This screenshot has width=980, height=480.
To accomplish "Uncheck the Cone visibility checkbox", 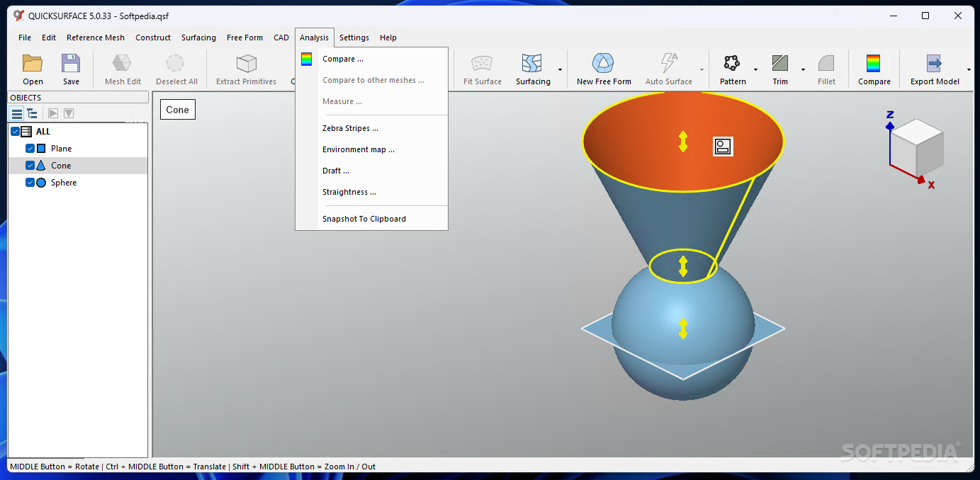I will click(x=30, y=166).
